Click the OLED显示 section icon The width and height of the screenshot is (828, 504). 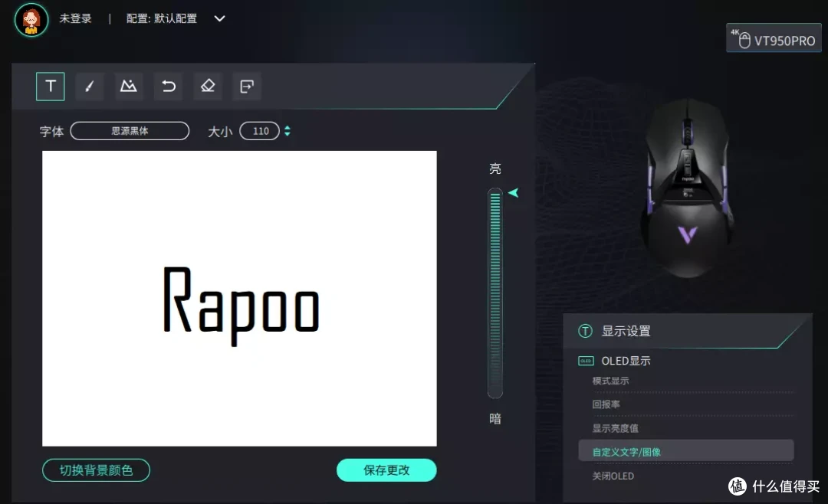[586, 361]
